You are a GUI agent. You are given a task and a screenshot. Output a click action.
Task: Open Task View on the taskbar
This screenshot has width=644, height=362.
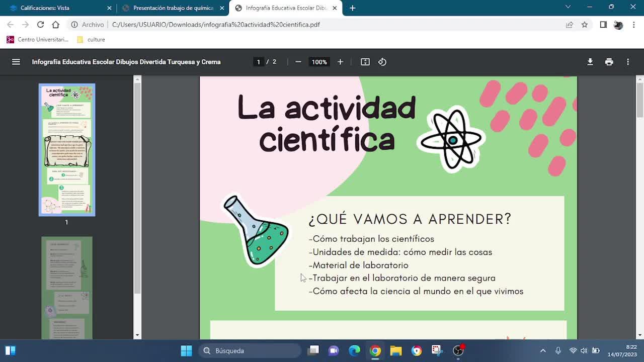(x=313, y=350)
